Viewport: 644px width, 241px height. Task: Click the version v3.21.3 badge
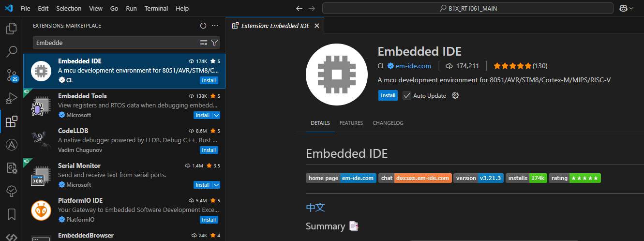[479, 178]
